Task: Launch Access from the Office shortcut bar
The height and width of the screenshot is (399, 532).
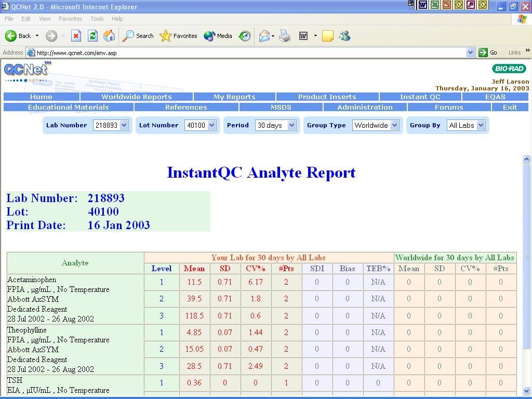Action: click(471, 5)
